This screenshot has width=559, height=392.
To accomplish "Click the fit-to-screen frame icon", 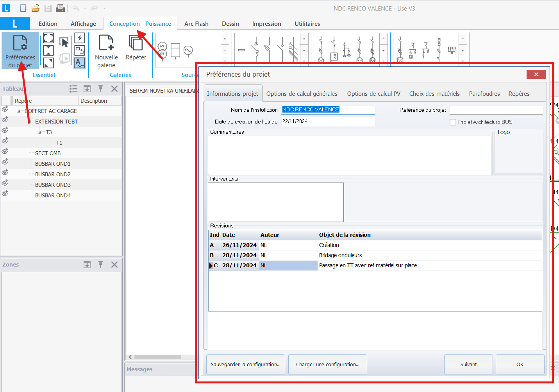I will pos(48,38).
